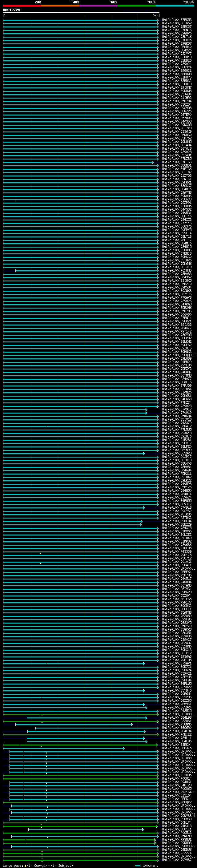Select hit UniRef100_Q23K35

(176, 775)
